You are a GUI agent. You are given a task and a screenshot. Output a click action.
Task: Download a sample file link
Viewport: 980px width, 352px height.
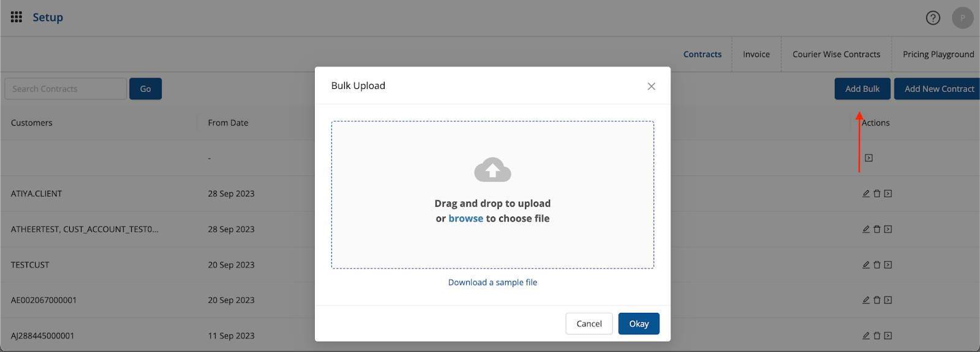[492, 282]
